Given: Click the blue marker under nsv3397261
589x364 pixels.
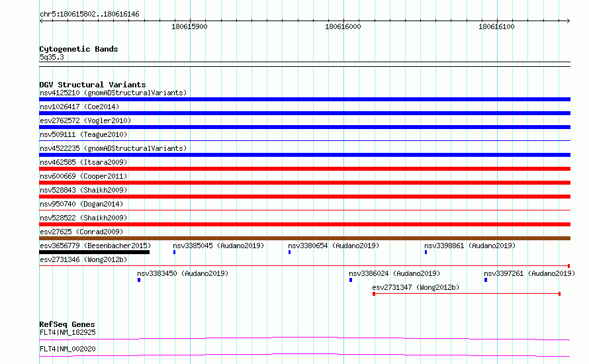Looking at the screenshot, I should pos(486,280).
